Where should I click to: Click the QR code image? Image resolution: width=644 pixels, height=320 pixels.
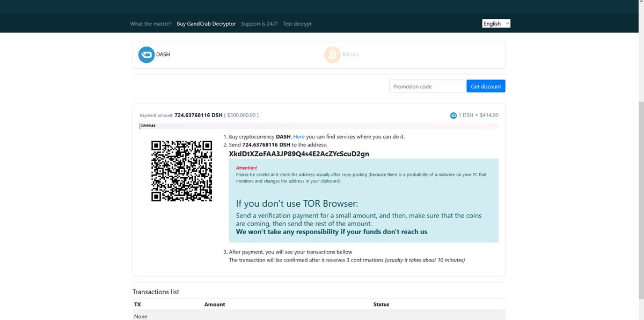[181, 171]
